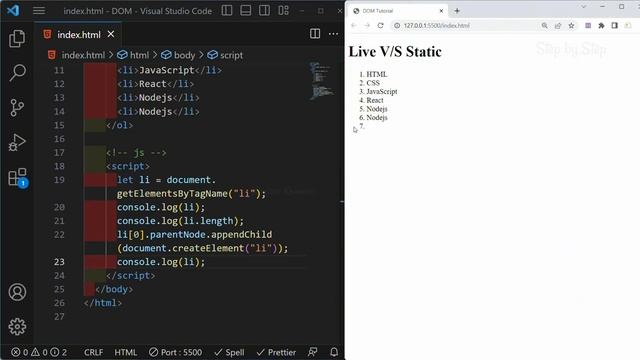Open browser Extensions puzzle icon
Image resolution: width=640 pixels, height=360 pixels.
pyautogui.click(x=601, y=25)
